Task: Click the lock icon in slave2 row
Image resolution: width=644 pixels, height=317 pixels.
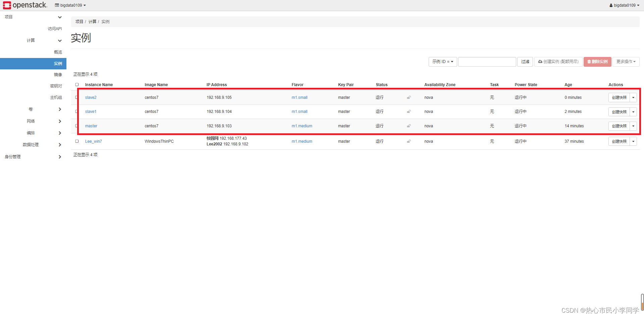Action: pyautogui.click(x=409, y=98)
